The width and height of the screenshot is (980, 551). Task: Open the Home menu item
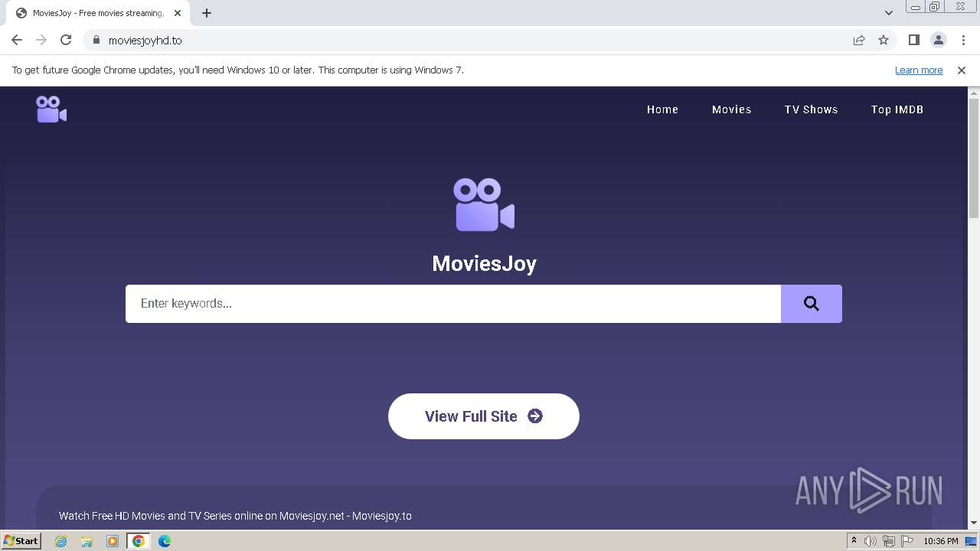pos(662,109)
